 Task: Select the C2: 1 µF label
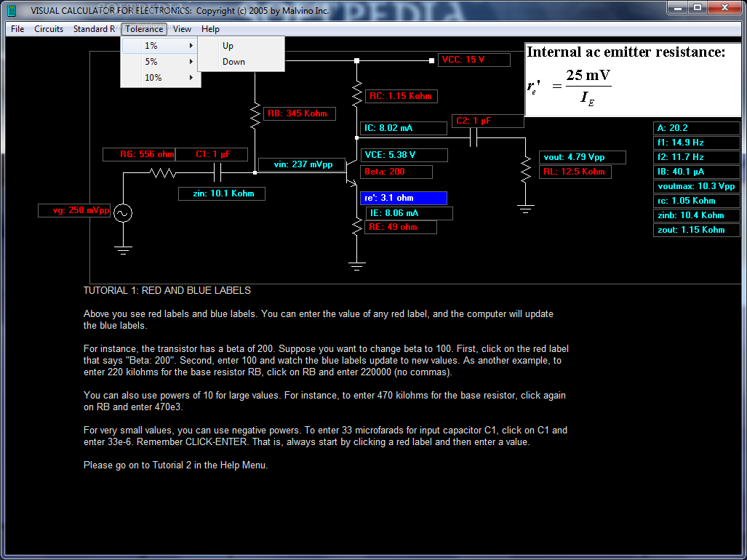(488, 121)
